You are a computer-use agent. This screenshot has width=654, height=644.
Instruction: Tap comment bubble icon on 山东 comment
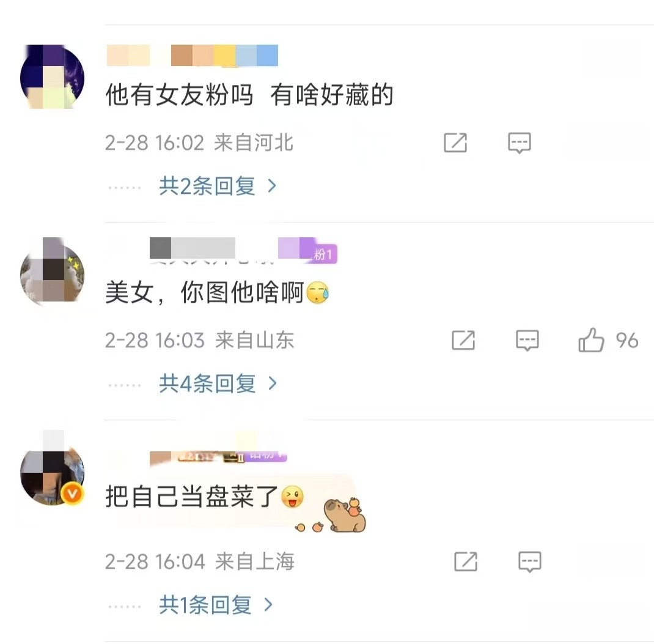click(527, 340)
